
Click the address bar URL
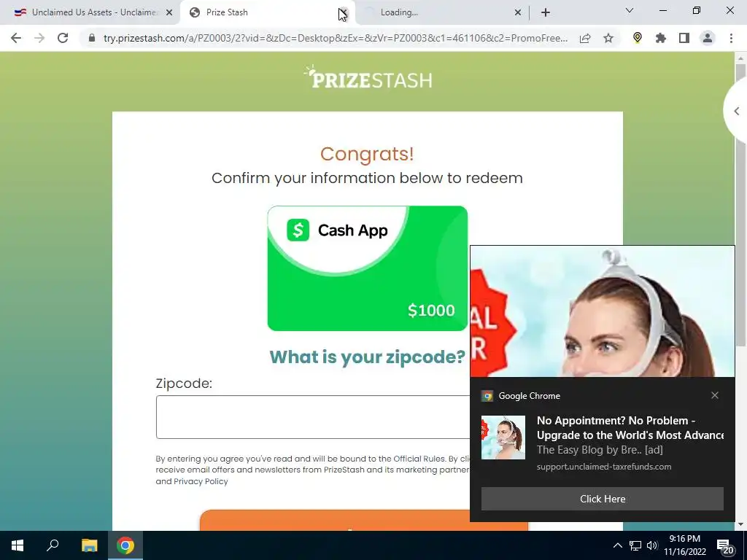(336, 38)
